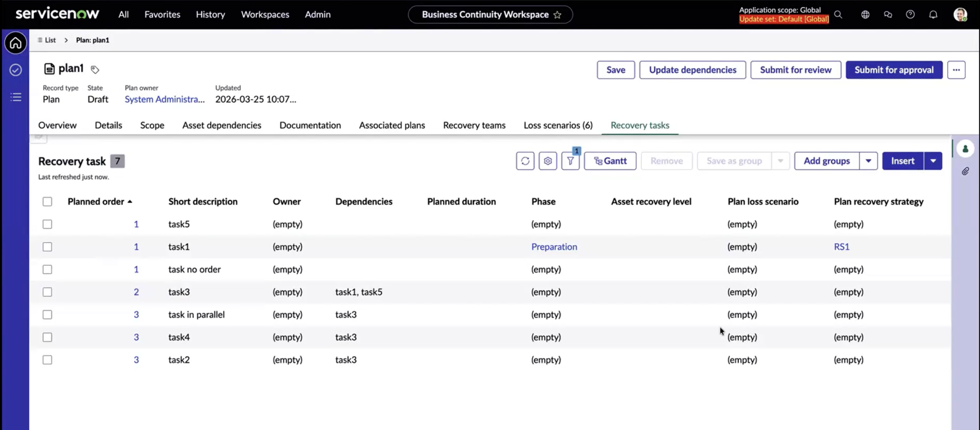Open the Favorites menu

pos(163,15)
